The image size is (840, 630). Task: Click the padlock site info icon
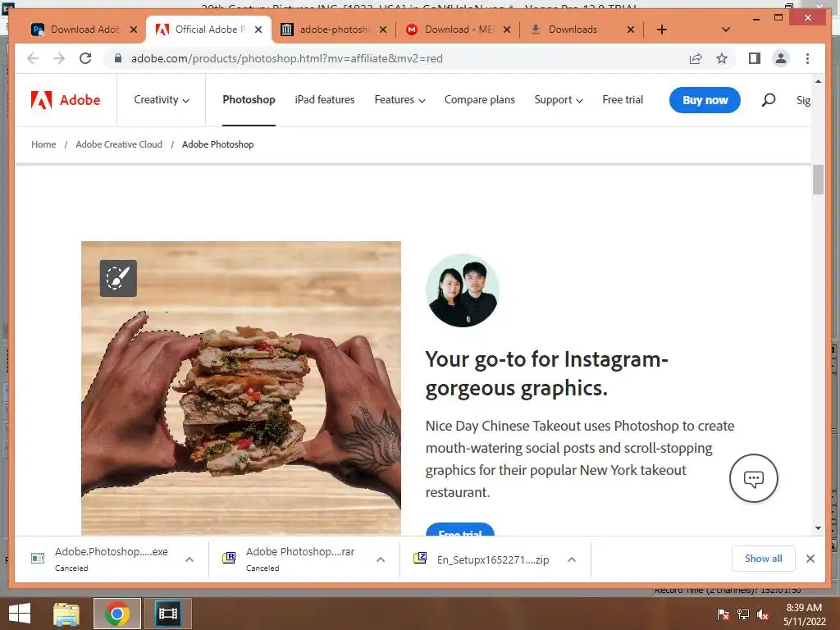118,58
